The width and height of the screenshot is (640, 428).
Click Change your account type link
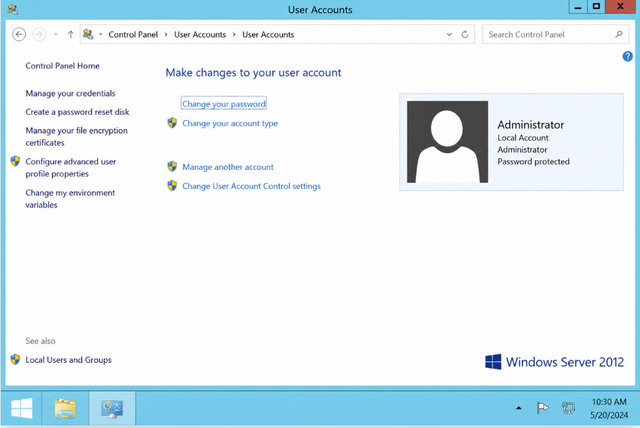coord(230,123)
